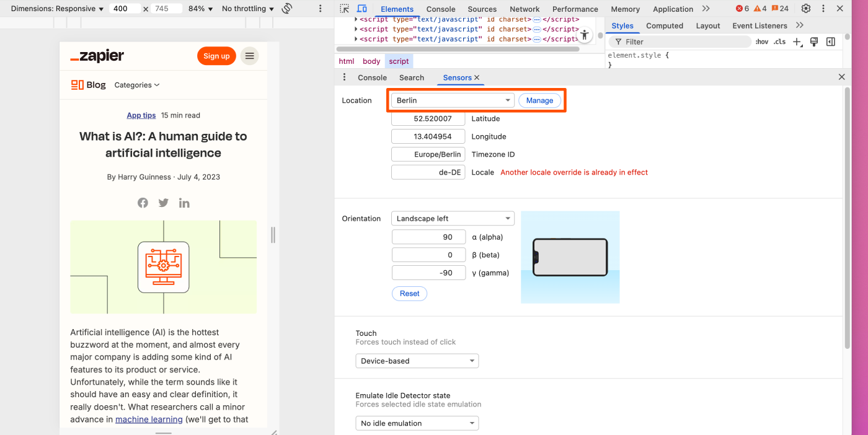This screenshot has height=435, width=868.
Task: Click the Manage locations button
Action: 539,100
